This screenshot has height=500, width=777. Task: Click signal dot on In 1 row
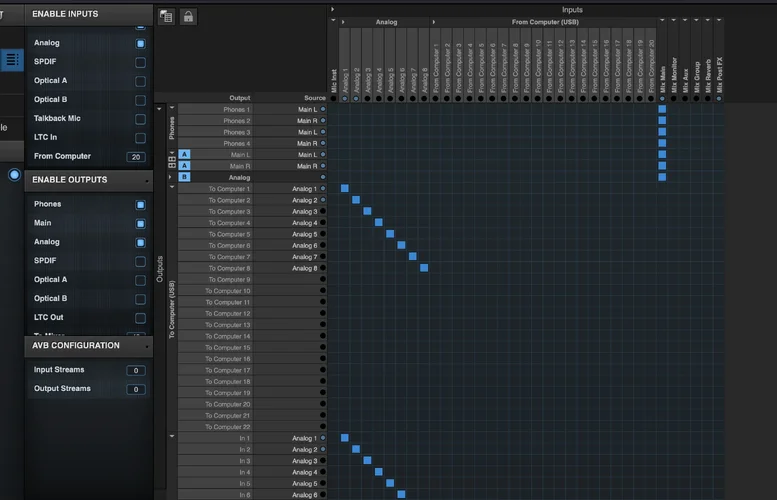tap(323, 438)
